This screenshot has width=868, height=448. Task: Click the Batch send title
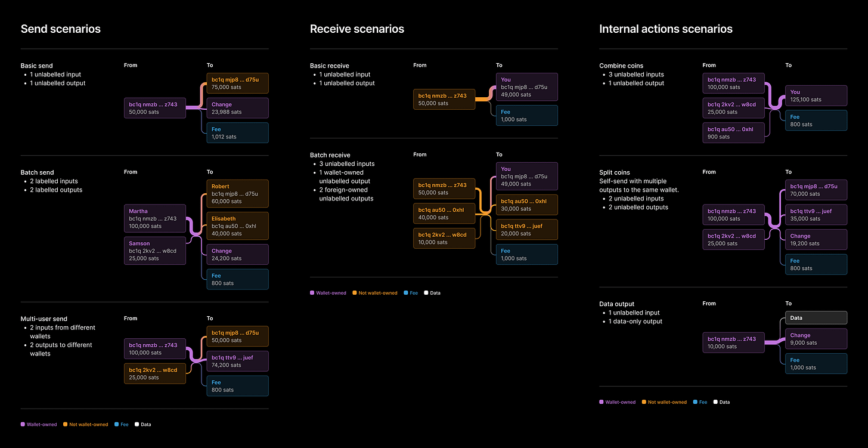(39, 172)
